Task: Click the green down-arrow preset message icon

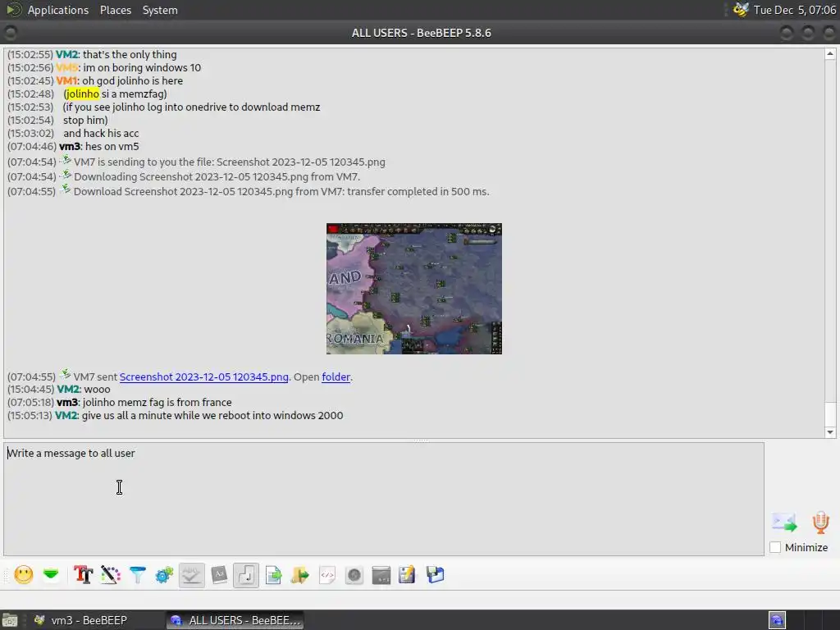Action: 51,575
